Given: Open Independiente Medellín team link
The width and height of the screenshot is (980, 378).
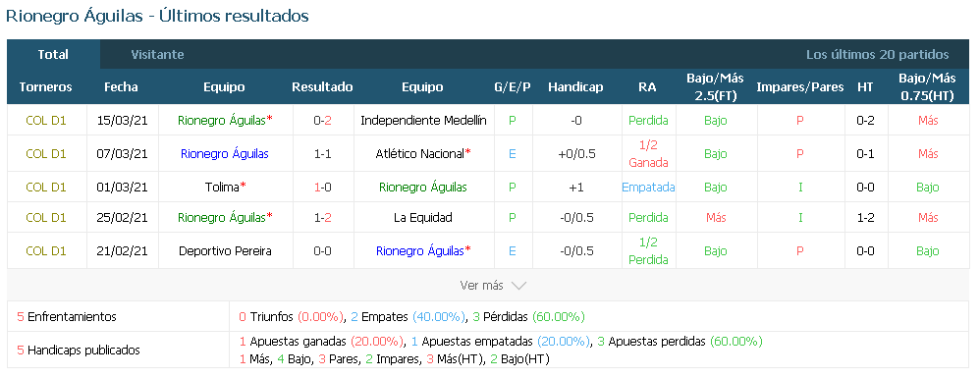Looking at the screenshot, I should click(423, 120).
